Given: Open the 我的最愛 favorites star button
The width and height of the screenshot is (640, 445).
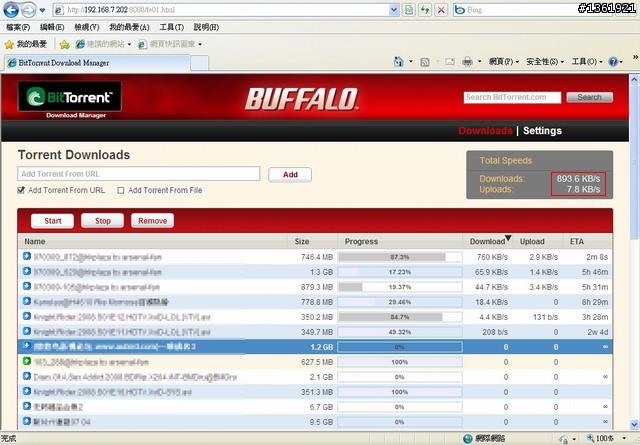Looking at the screenshot, I should click(26, 44).
